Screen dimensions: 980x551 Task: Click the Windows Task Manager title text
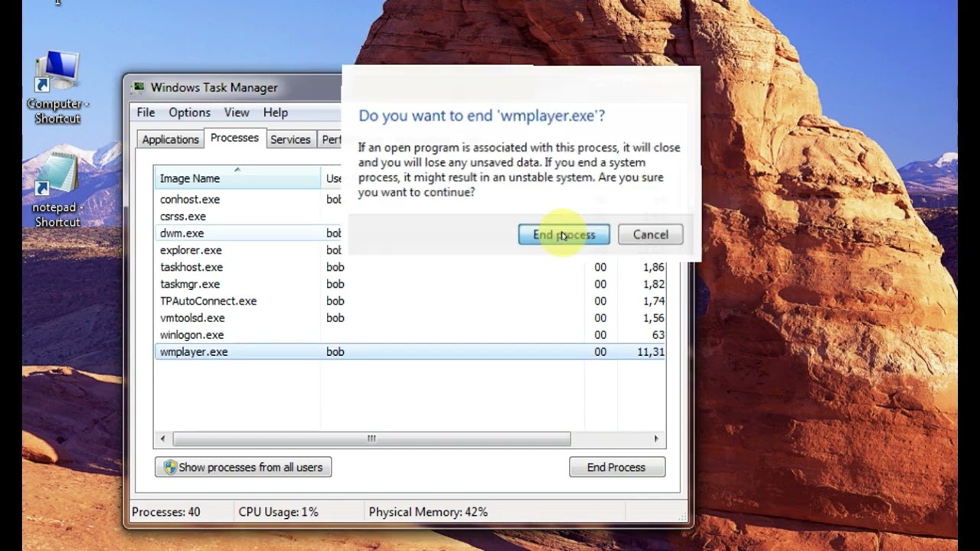click(214, 87)
